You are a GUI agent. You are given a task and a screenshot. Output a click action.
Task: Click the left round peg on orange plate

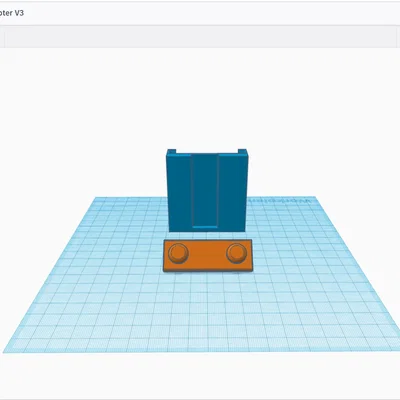pyautogui.click(x=178, y=253)
